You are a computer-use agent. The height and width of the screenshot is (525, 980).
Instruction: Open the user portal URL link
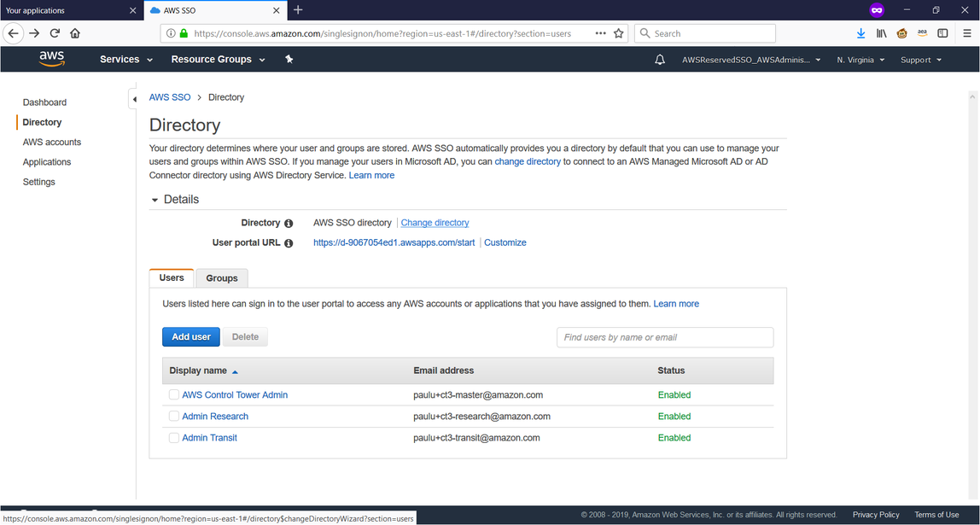tap(394, 243)
